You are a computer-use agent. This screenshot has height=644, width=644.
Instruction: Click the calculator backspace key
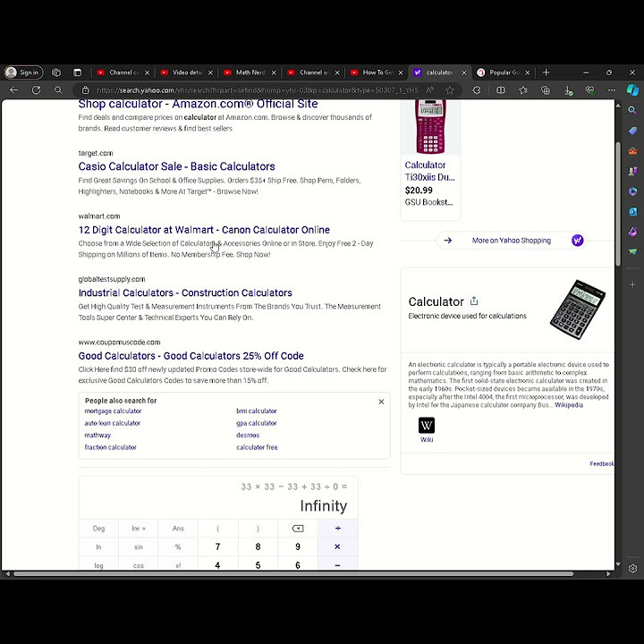click(298, 529)
